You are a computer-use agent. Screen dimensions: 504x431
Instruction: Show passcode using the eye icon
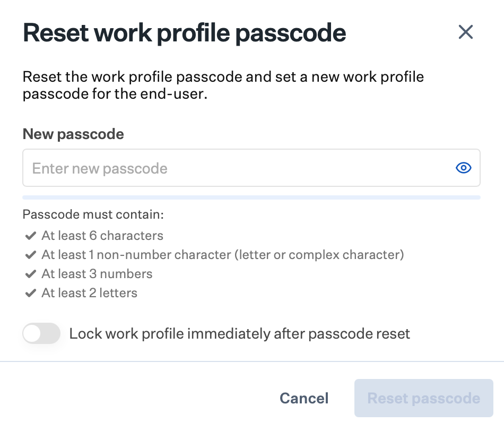(464, 168)
